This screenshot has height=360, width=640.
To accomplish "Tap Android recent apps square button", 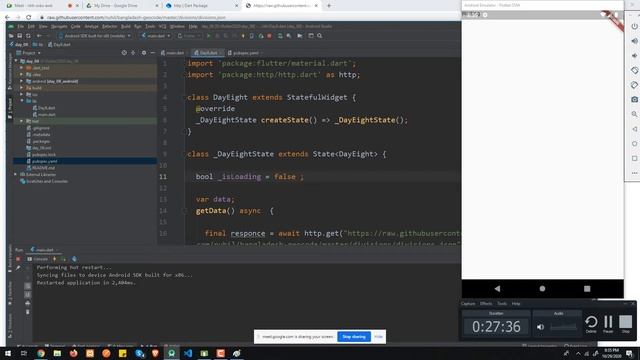I will (587, 289).
